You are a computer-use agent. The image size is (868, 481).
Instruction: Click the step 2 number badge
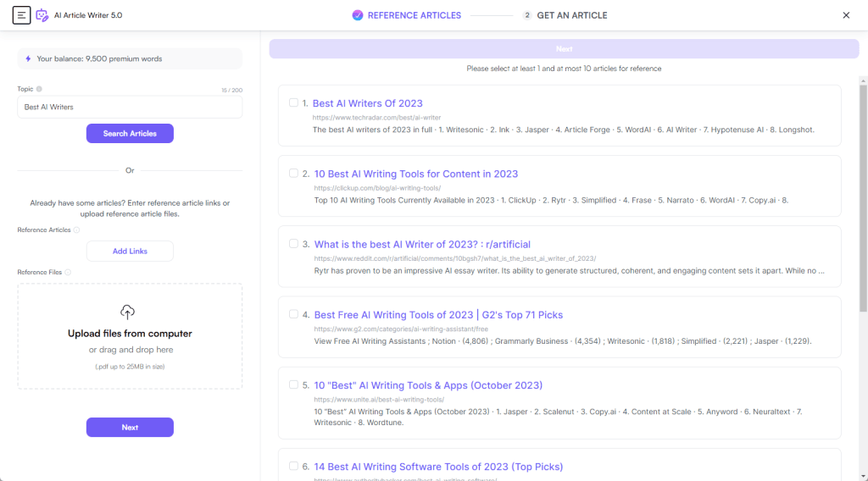[x=527, y=15]
